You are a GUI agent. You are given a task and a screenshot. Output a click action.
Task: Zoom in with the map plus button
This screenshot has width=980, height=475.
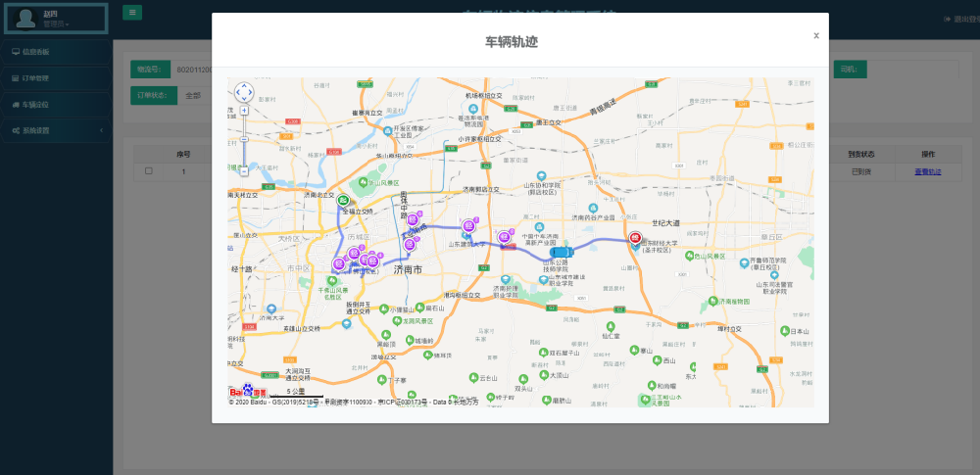[x=244, y=111]
